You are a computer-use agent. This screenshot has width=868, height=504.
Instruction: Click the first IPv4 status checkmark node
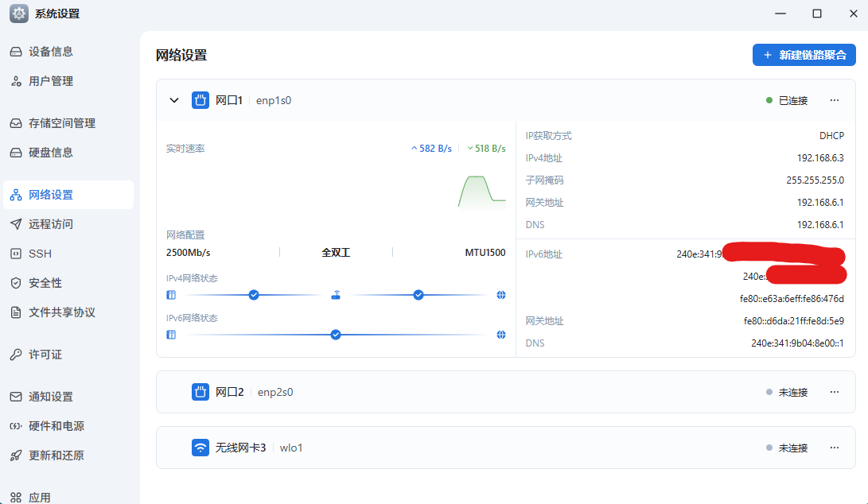click(254, 295)
